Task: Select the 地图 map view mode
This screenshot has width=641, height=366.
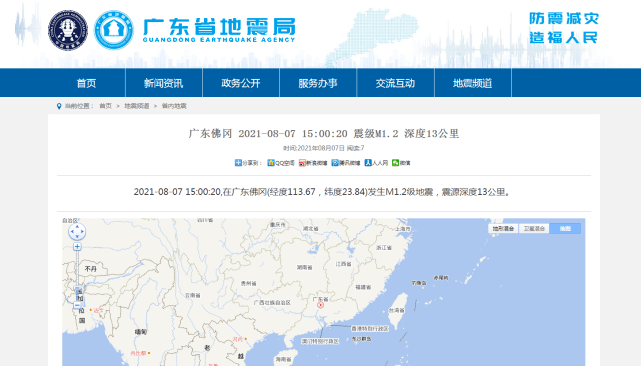Action: [x=565, y=229]
